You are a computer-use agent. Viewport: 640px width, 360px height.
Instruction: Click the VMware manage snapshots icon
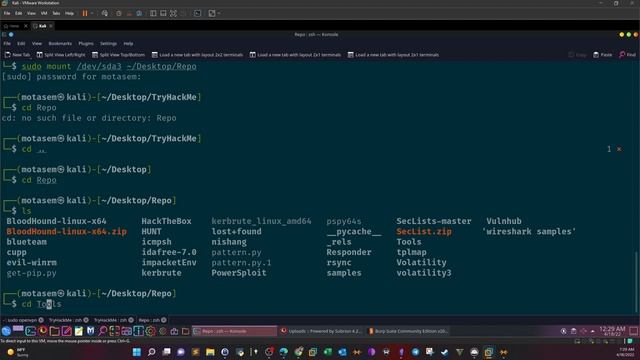coord(139,13)
